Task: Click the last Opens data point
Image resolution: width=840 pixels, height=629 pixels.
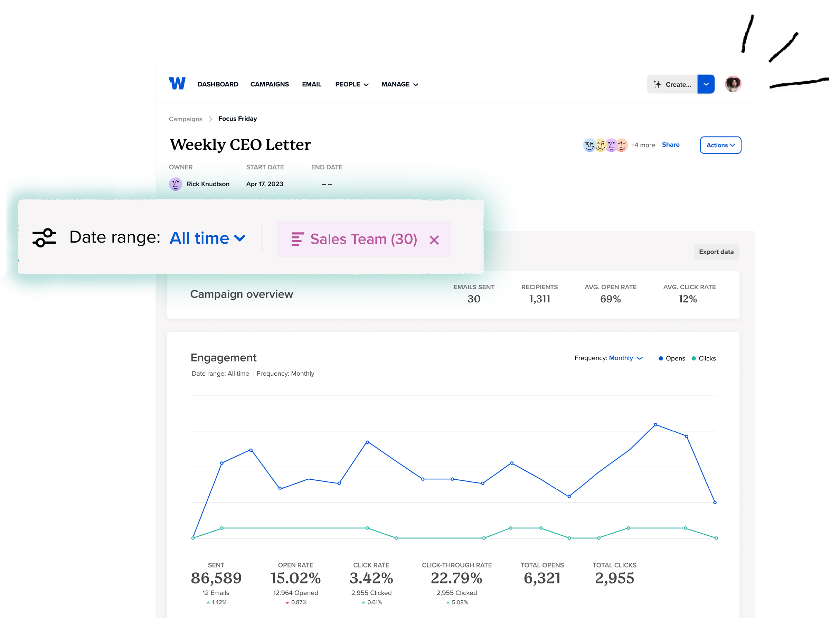Action: (715, 503)
